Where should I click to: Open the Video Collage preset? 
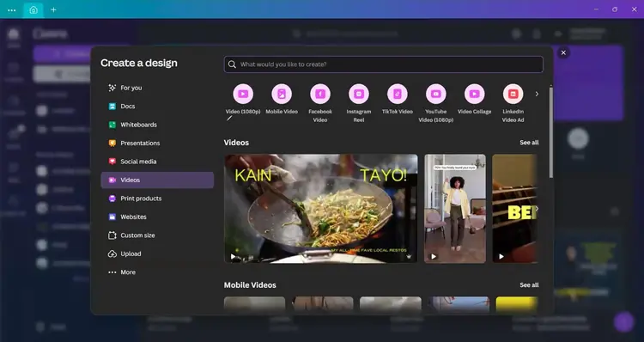coord(474,95)
